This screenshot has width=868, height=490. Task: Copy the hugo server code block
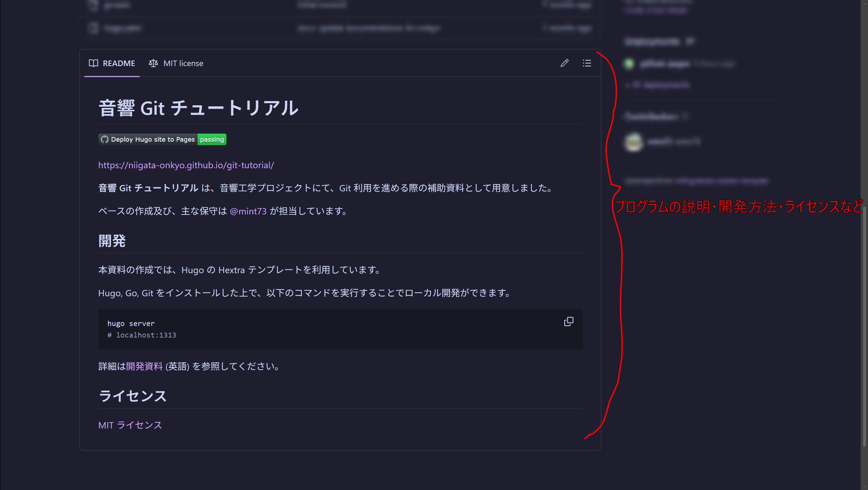pos(568,322)
